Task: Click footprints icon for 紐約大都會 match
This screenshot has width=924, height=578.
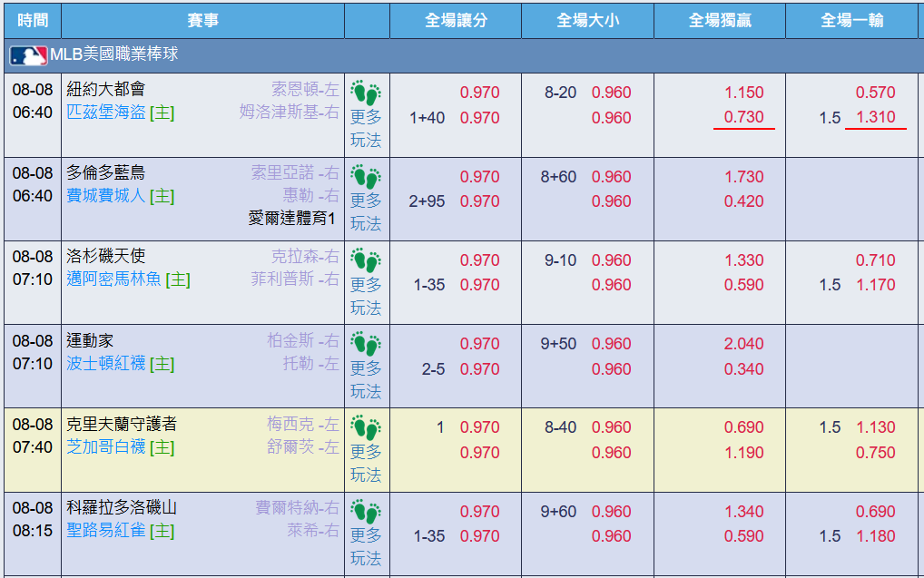Action: [366, 93]
